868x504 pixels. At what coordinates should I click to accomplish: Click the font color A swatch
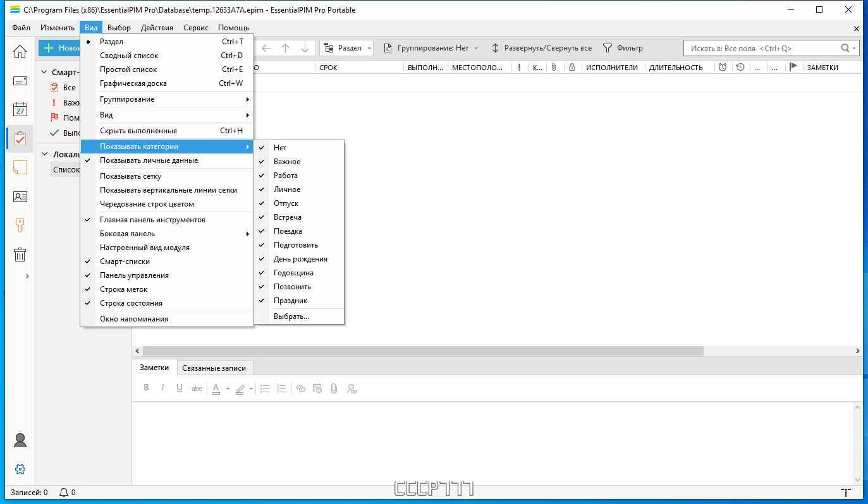[x=216, y=388]
